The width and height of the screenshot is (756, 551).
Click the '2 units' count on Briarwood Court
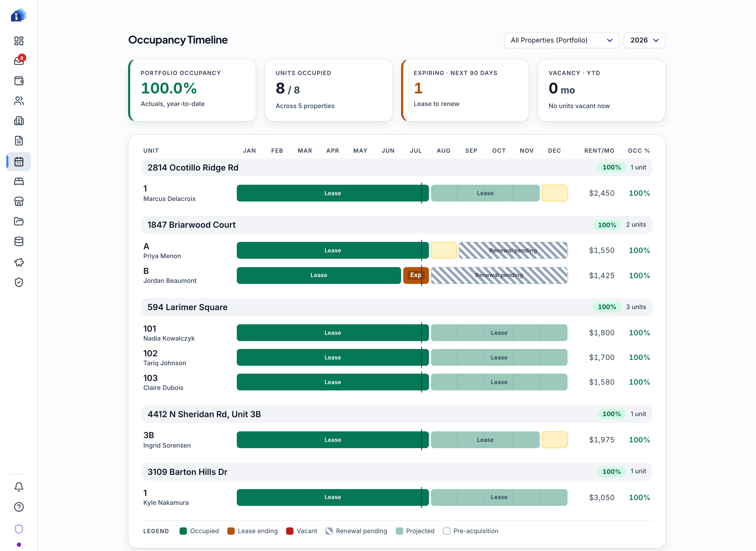point(636,225)
